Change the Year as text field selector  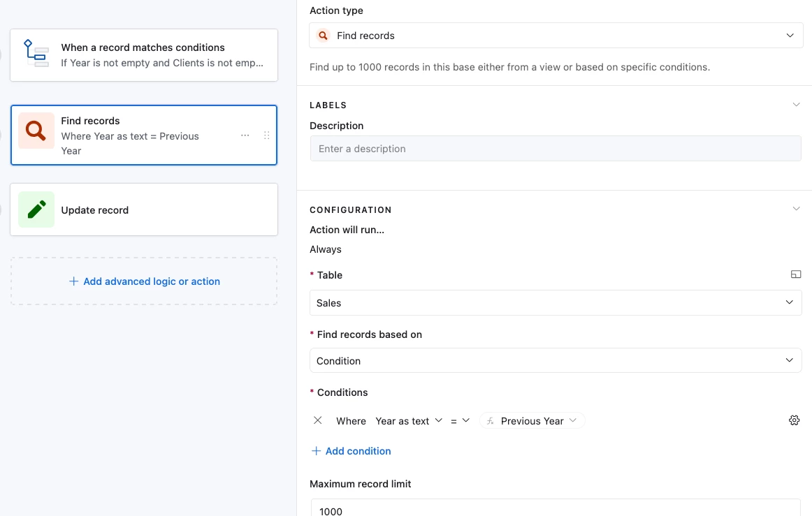pos(409,421)
